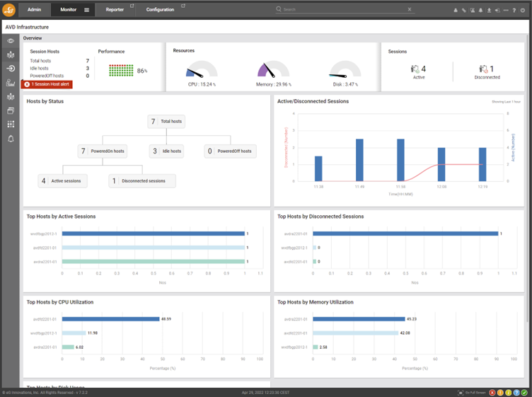
Task: Click the 1 Disconnected sessions node
Action: click(142, 181)
